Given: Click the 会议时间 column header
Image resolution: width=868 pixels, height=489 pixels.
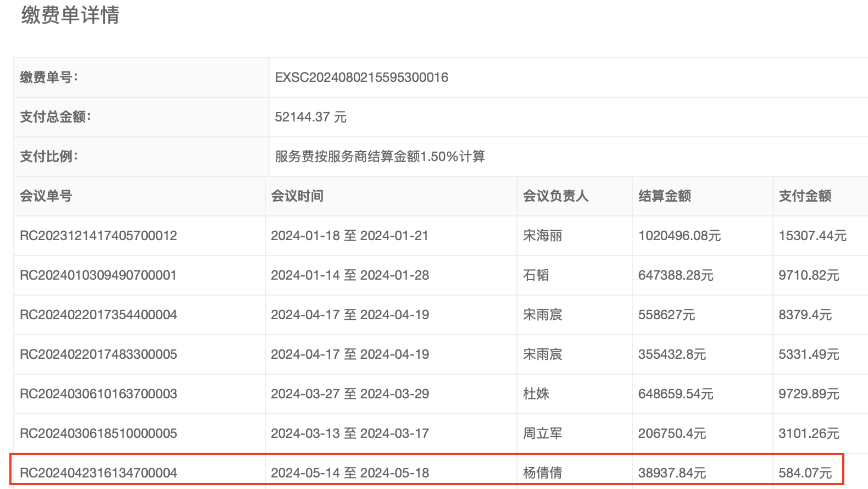Looking at the screenshot, I should coord(297,196).
